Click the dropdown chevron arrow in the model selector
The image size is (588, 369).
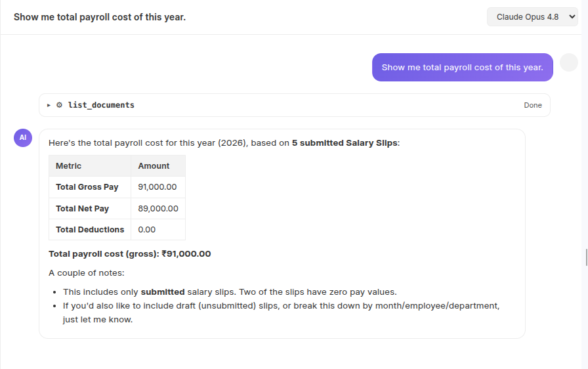(x=572, y=17)
